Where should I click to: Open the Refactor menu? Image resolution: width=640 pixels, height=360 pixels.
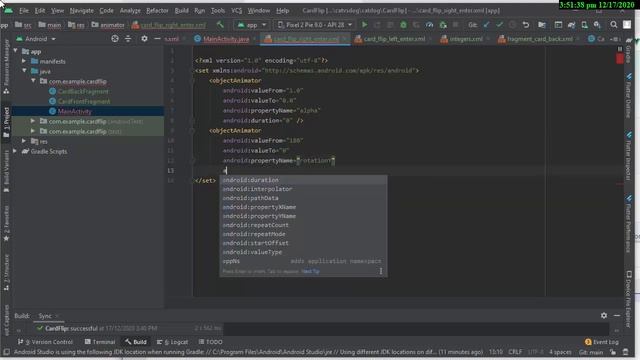point(157,11)
